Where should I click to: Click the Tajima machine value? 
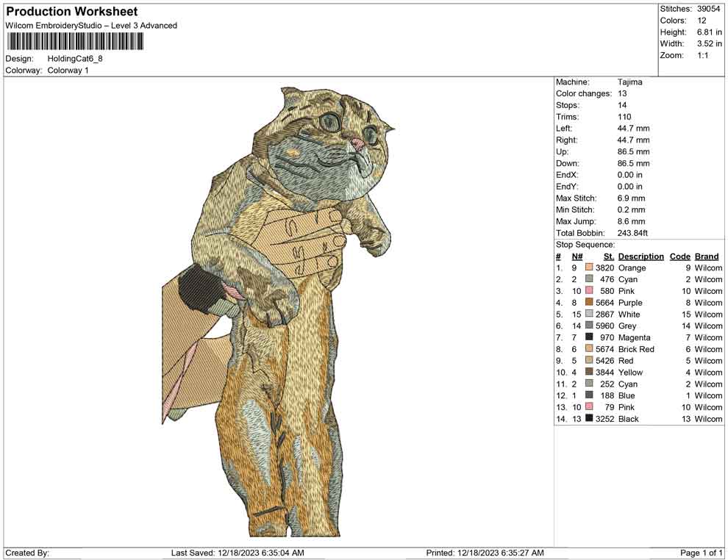629,82
